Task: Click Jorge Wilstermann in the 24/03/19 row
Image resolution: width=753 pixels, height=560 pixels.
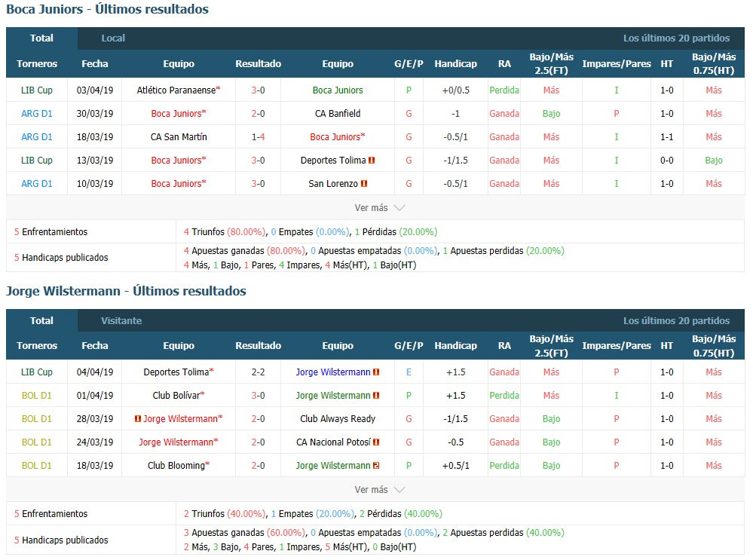Action: [176, 442]
